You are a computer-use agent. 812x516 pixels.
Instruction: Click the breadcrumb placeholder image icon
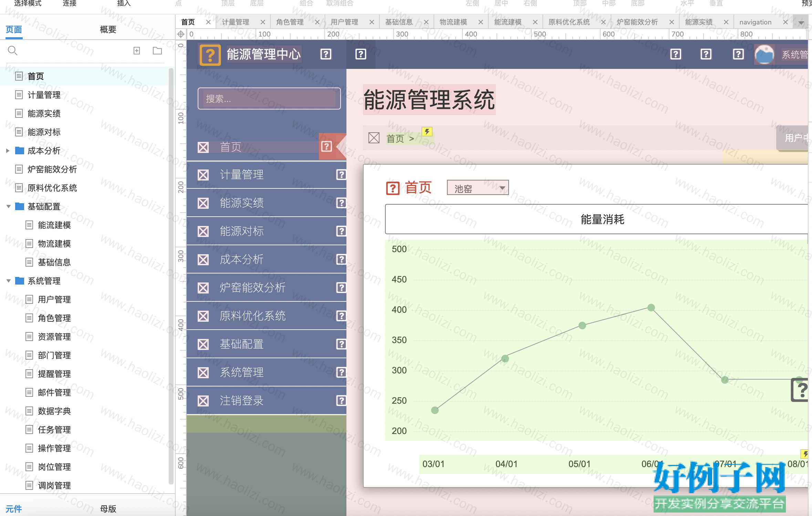point(374,138)
